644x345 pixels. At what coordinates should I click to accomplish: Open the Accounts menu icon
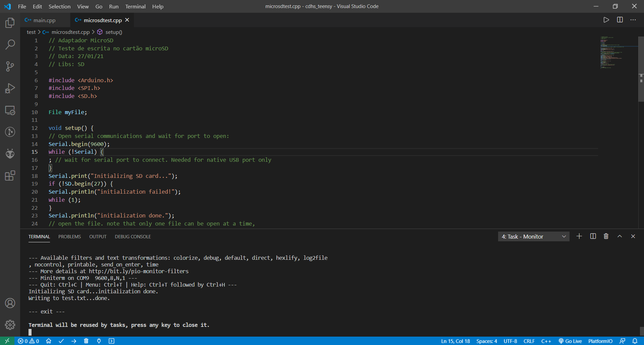10,303
